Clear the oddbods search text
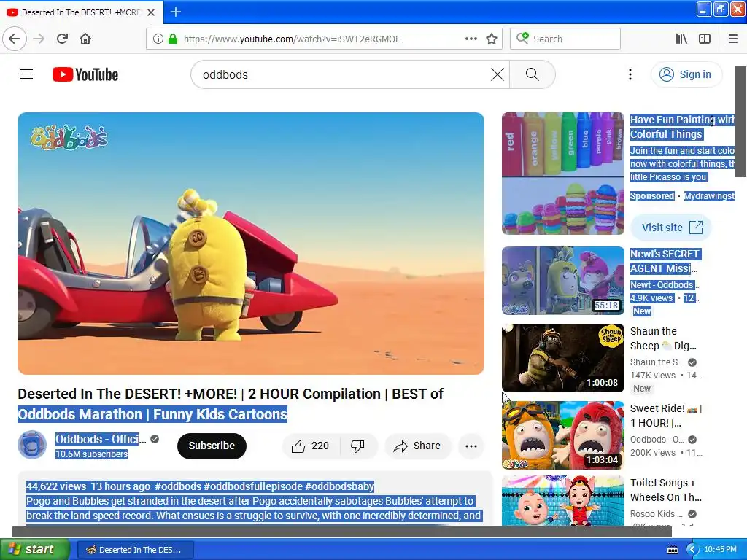 coord(498,74)
